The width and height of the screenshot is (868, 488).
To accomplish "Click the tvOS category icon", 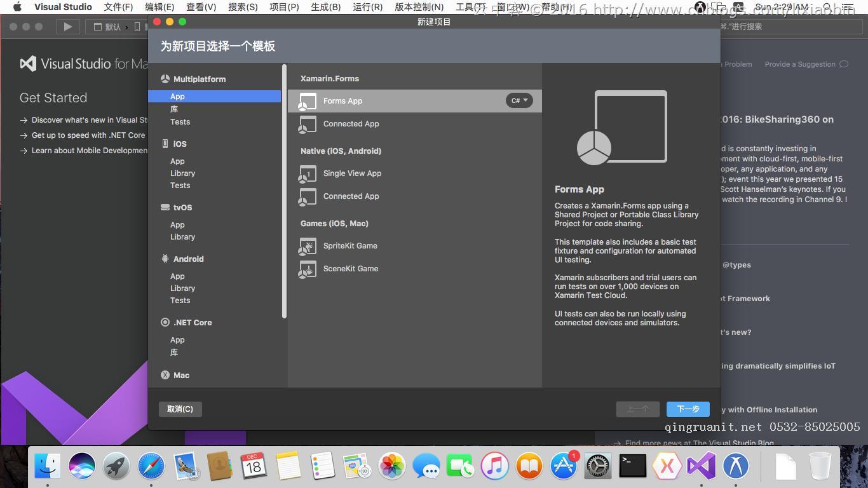I will coord(165,207).
